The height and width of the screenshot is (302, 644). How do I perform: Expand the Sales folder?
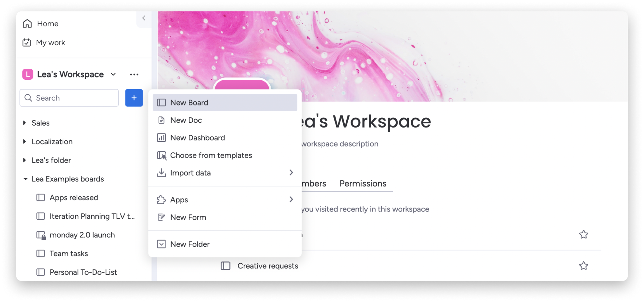point(25,123)
